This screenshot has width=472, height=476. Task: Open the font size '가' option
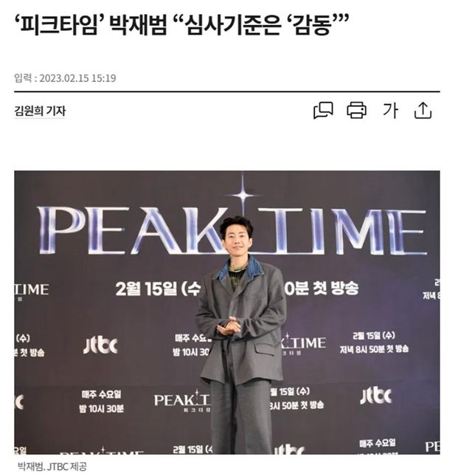(390, 110)
